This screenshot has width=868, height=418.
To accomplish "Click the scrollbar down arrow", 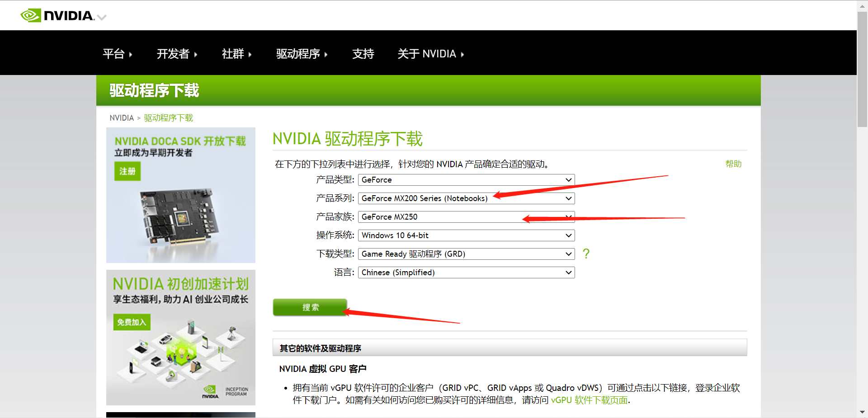I will [x=862, y=412].
